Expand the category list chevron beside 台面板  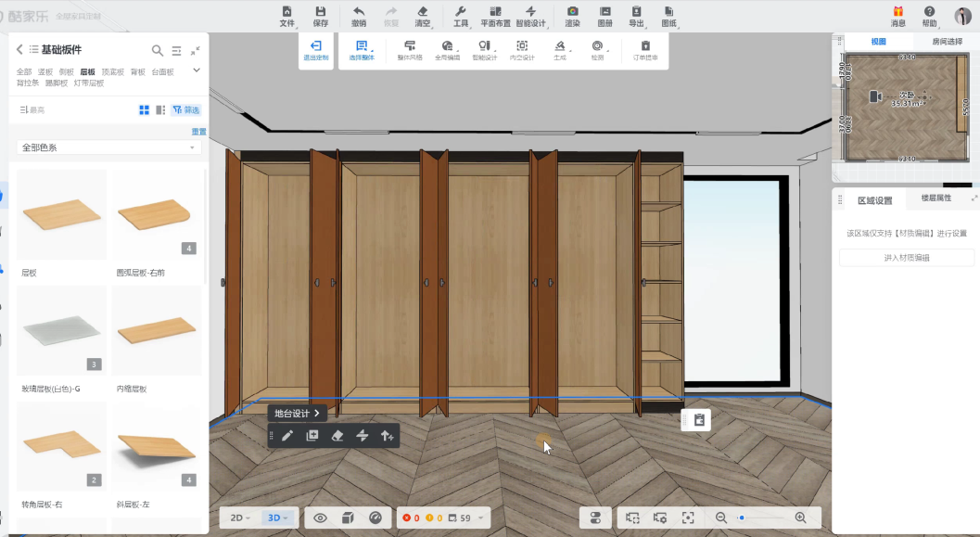point(197,70)
